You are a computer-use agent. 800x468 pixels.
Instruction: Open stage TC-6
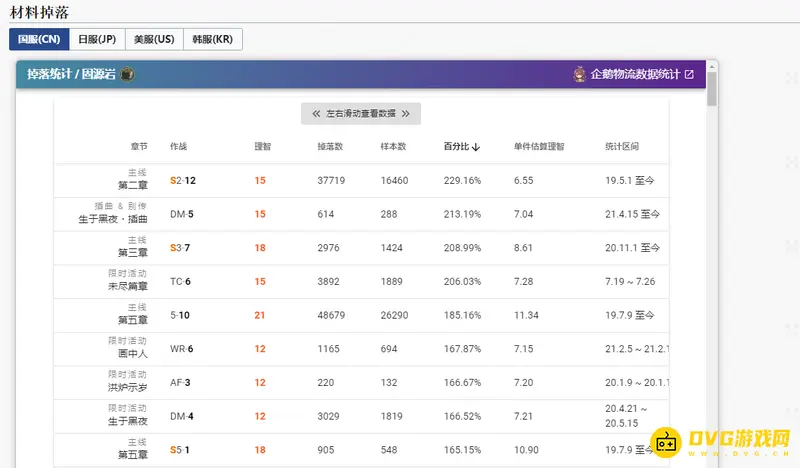click(180, 282)
